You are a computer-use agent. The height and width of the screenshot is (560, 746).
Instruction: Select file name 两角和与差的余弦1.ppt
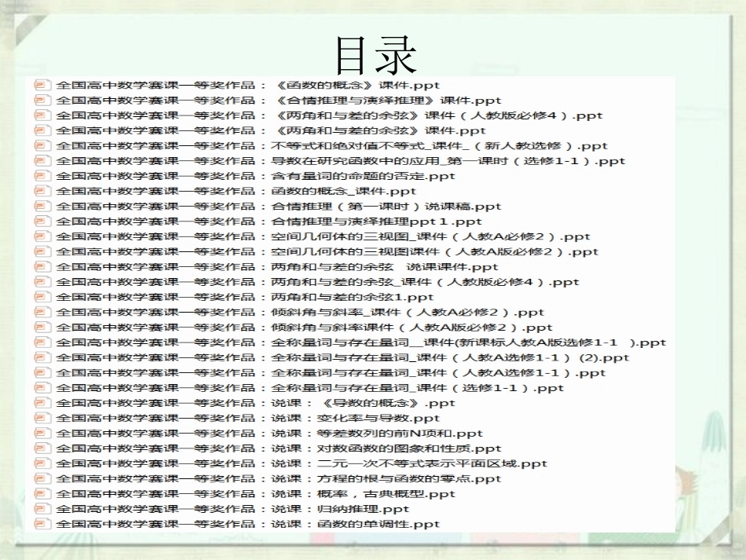click(245, 298)
